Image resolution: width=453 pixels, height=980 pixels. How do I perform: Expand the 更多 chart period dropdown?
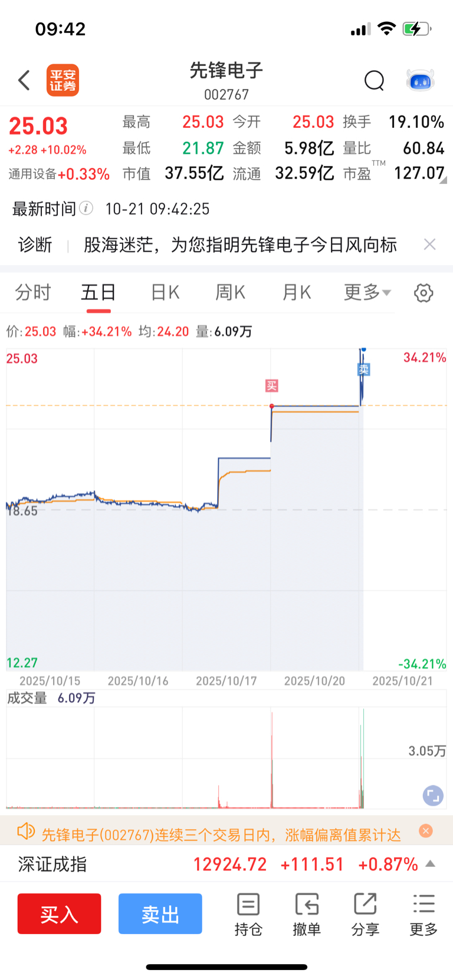[x=367, y=292]
